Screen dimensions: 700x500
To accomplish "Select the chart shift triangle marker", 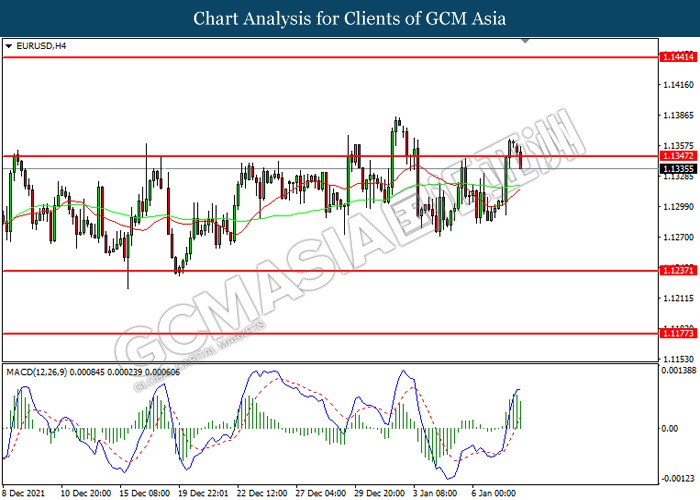I will click(525, 41).
